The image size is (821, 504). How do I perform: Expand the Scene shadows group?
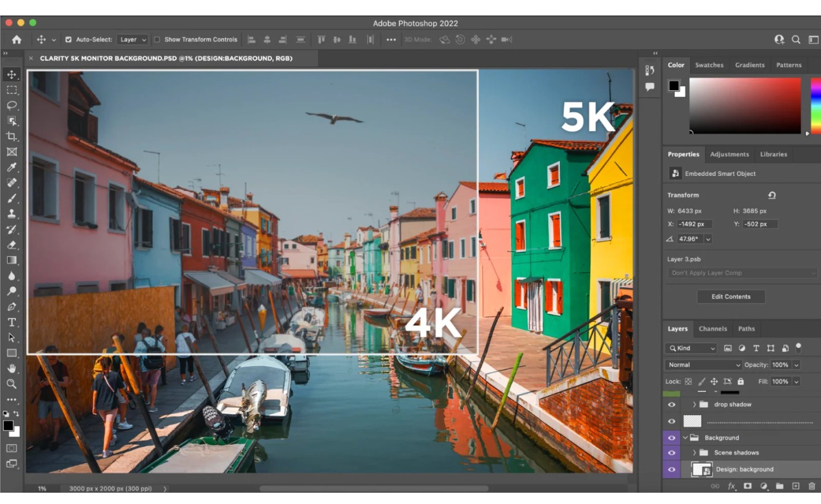(694, 452)
